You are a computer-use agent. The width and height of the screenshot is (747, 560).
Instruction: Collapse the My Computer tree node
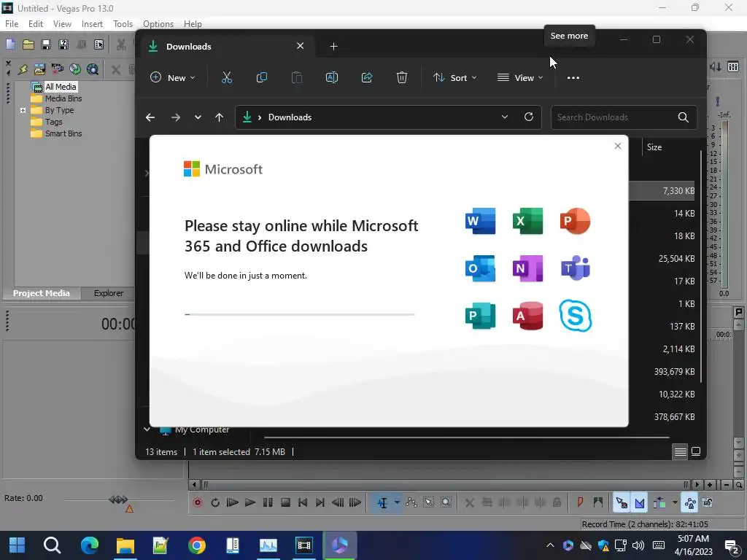click(147, 429)
